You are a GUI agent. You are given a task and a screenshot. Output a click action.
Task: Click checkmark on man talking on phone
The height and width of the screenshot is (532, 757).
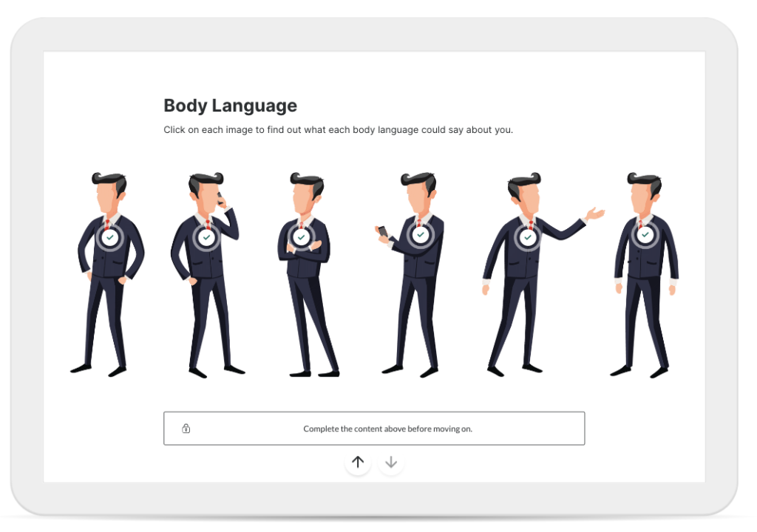point(207,237)
